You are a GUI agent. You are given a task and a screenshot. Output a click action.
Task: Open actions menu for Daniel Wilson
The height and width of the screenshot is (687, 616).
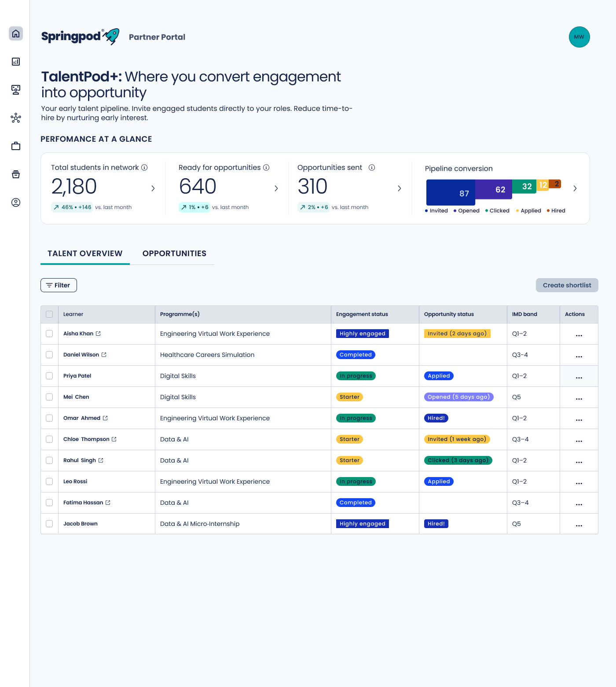point(579,356)
